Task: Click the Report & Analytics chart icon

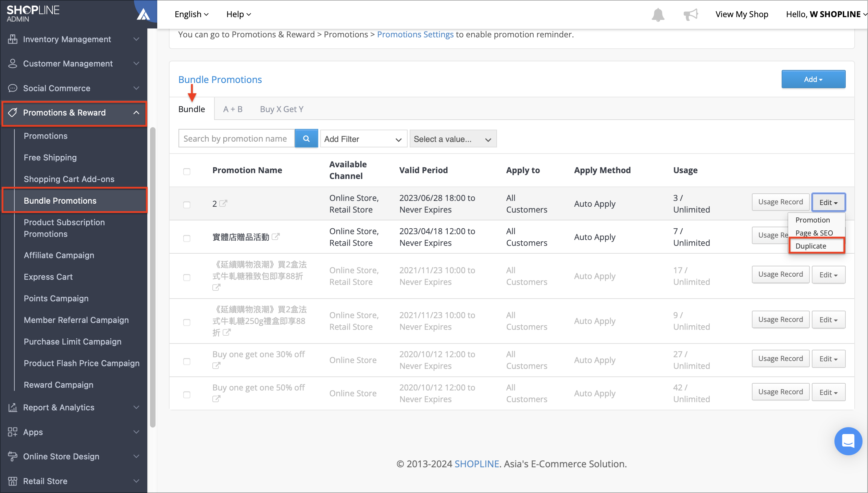Action: coord(13,407)
